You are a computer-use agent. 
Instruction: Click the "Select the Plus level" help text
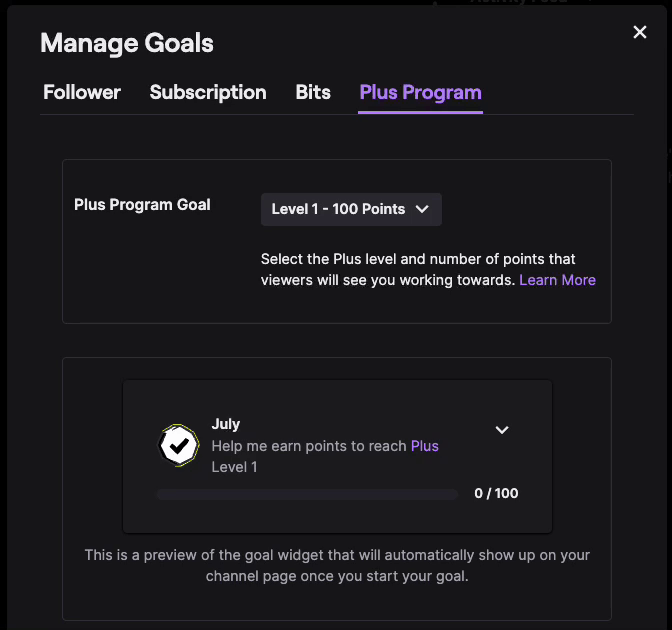pos(417,259)
